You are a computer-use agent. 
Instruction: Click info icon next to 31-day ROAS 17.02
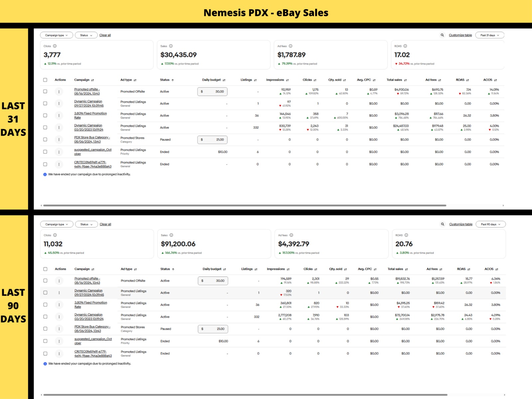tap(405, 46)
